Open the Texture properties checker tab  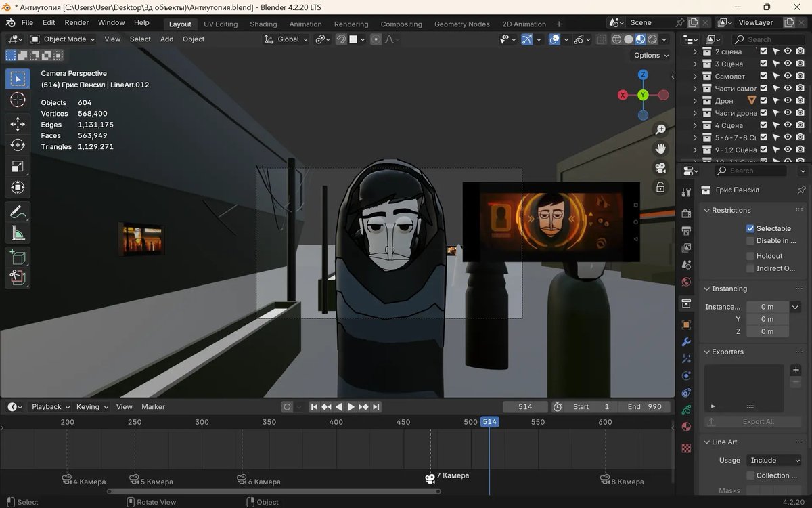click(x=686, y=448)
